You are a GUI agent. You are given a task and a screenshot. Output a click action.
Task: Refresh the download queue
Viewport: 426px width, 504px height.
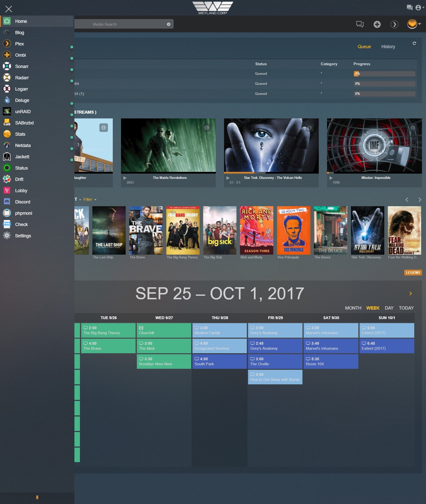[x=414, y=43]
